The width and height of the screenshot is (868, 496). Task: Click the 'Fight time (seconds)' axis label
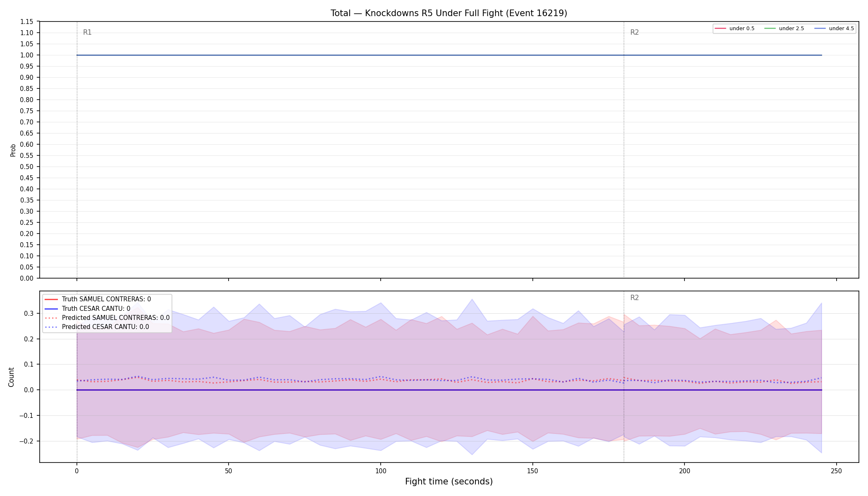[449, 482]
